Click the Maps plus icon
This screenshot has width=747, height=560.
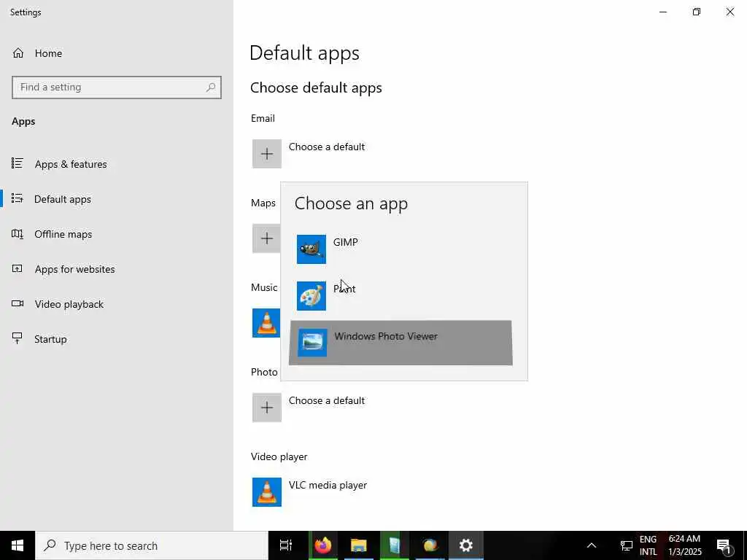tap(267, 238)
